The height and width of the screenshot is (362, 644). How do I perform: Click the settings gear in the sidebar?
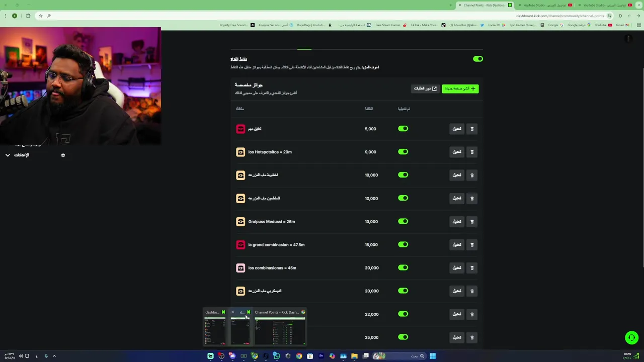click(x=63, y=155)
